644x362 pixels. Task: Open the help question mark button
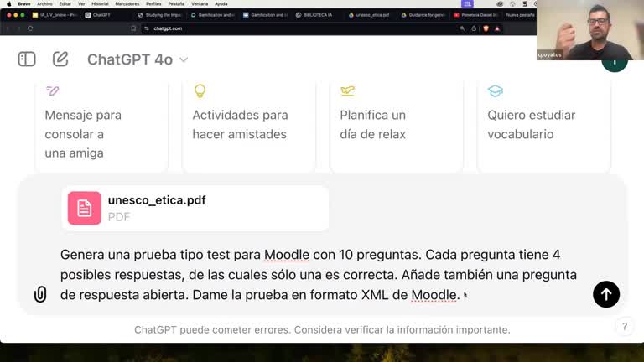(x=624, y=327)
